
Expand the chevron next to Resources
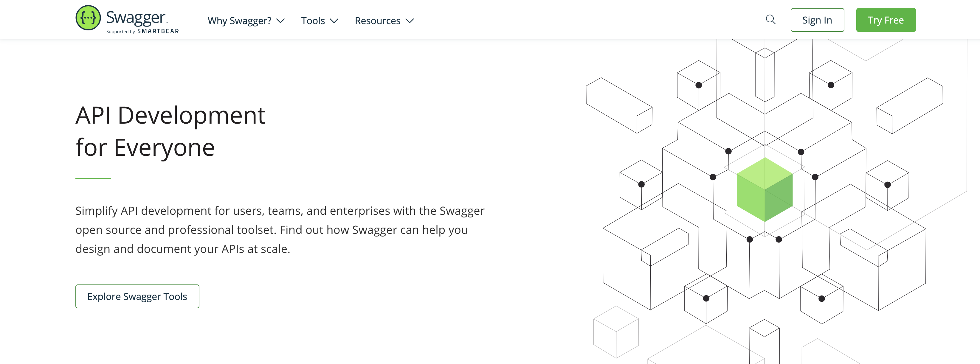(410, 21)
